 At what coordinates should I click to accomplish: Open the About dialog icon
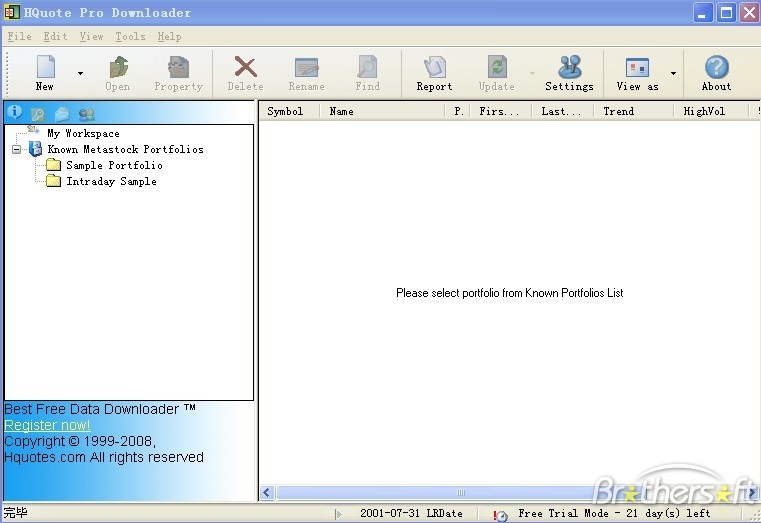[716, 67]
